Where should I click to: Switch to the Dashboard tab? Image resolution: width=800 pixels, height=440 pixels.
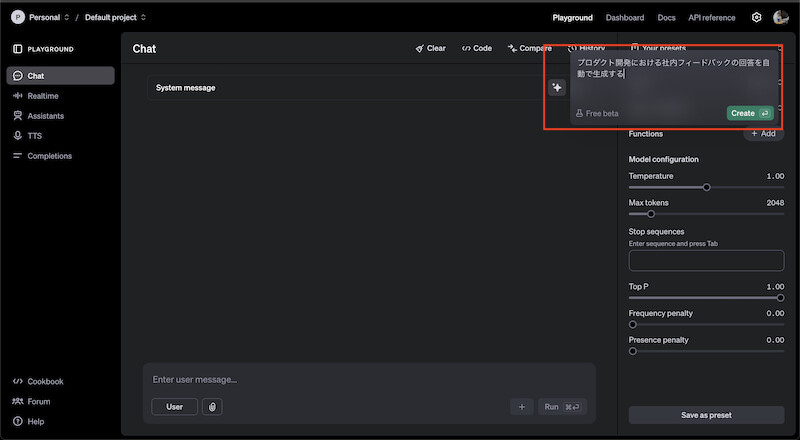[x=625, y=17]
